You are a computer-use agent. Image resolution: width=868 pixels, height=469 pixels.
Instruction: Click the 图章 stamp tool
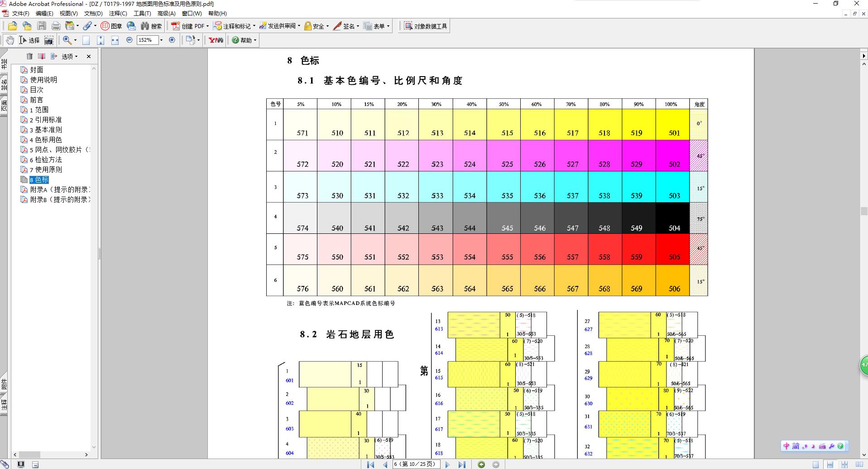pyautogui.click(x=111, y=26)
